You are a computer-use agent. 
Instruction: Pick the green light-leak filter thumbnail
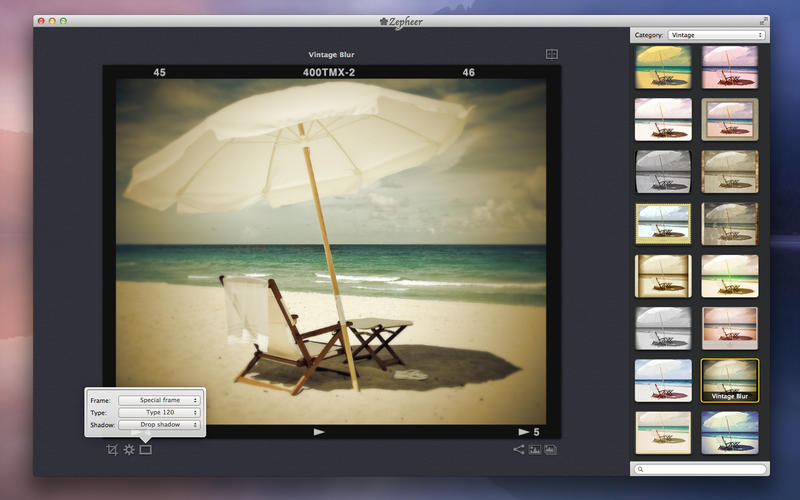(730, 276)
